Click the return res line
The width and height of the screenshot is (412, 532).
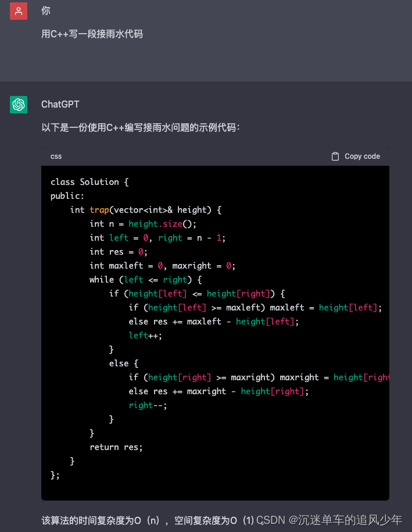(x=116, y=447)
